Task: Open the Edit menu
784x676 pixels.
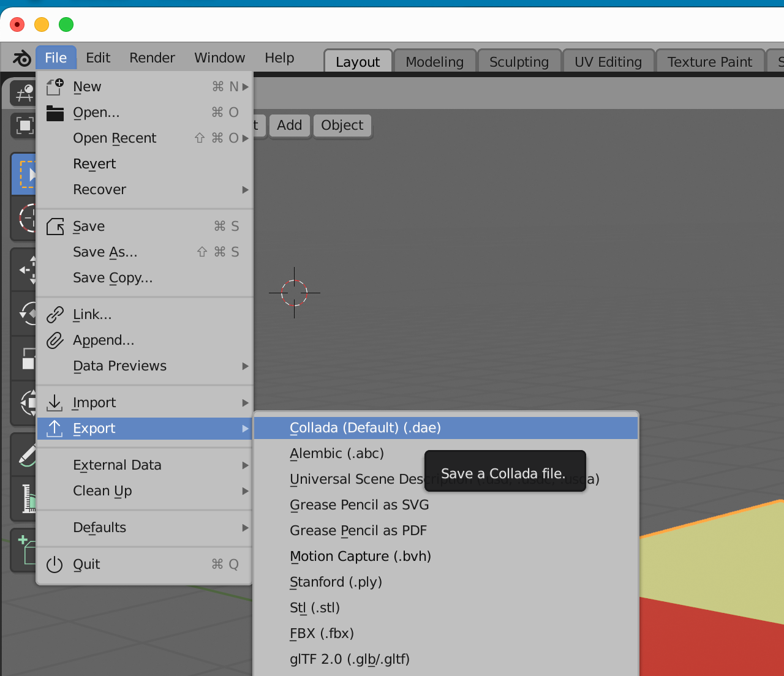Action: click(x=98, y=58)
